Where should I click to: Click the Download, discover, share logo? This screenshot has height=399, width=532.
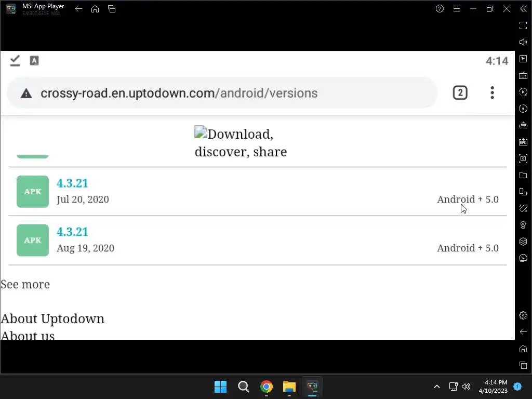point(241,142)
